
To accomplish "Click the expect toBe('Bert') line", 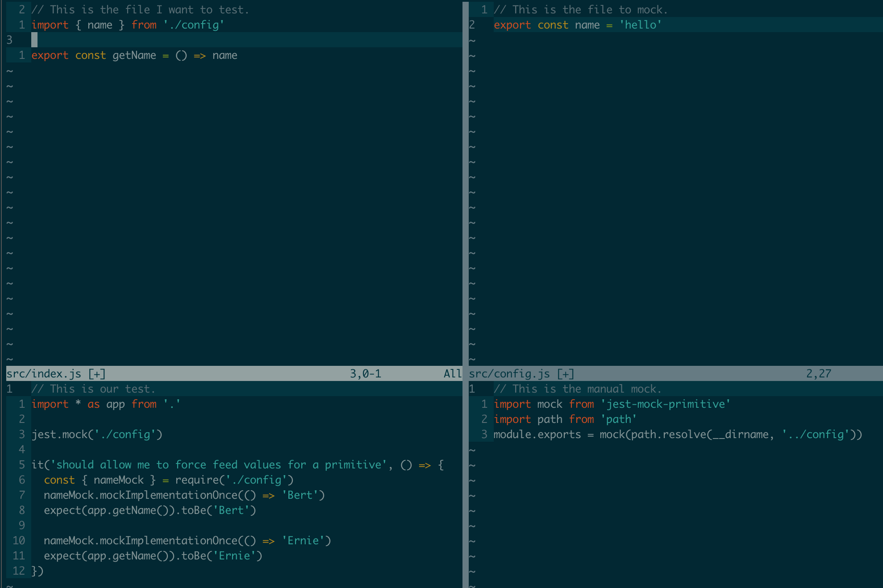I will pyautogui.click(x=150, y=510).
